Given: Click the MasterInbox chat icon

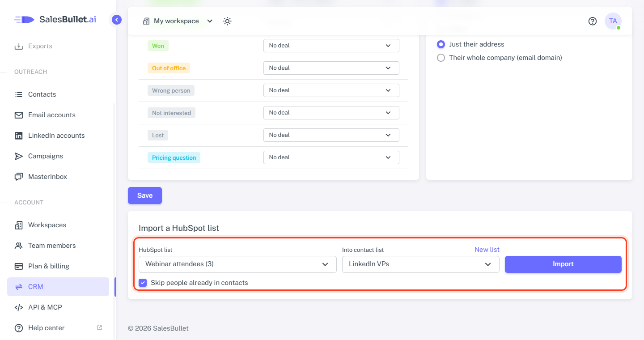Looking at the screenshot, I should point(19,177).
